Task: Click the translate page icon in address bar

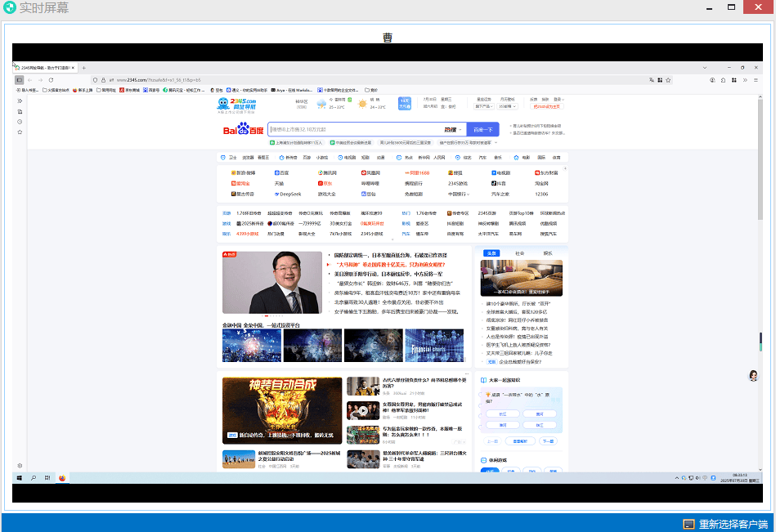Action: 652,80
